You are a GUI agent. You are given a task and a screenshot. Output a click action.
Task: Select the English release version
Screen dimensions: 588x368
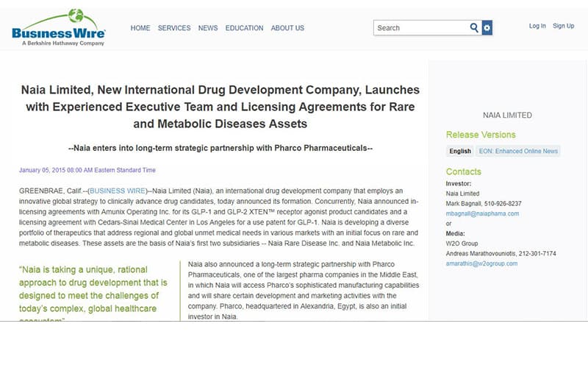(x=460, y=151)
